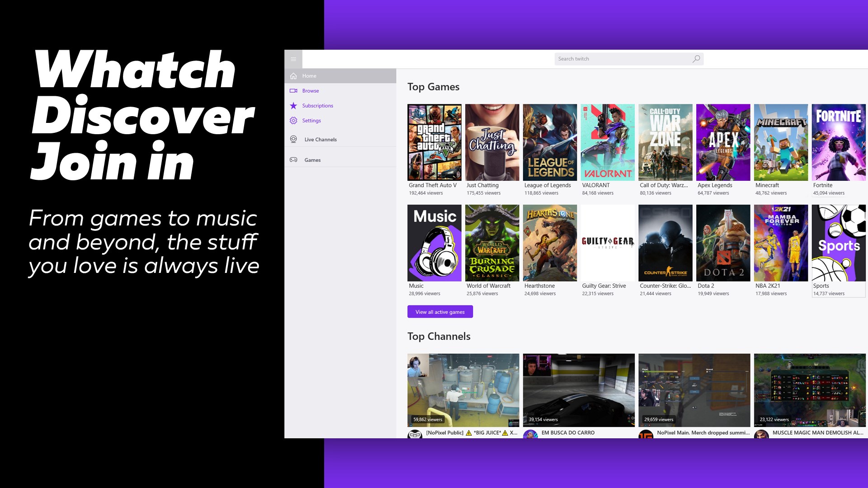This screenshot has width=868, height=488.
Task: Click the Settings gear icon
Action: coord(293,121)
